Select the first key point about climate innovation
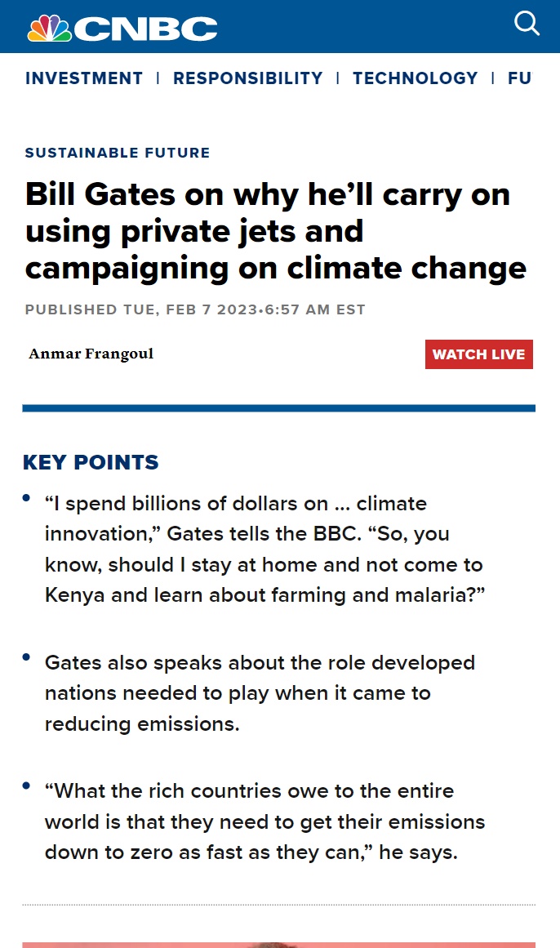 (x=264, y=550)
